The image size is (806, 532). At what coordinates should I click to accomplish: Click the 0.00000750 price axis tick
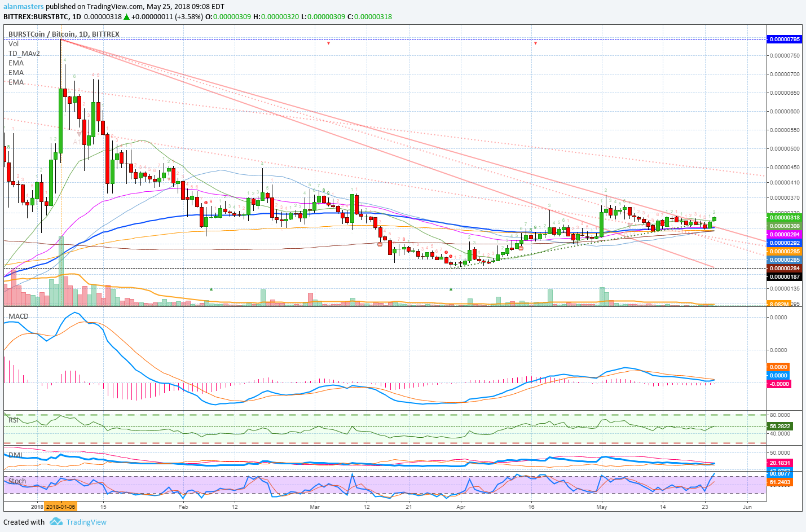point(785,56)
